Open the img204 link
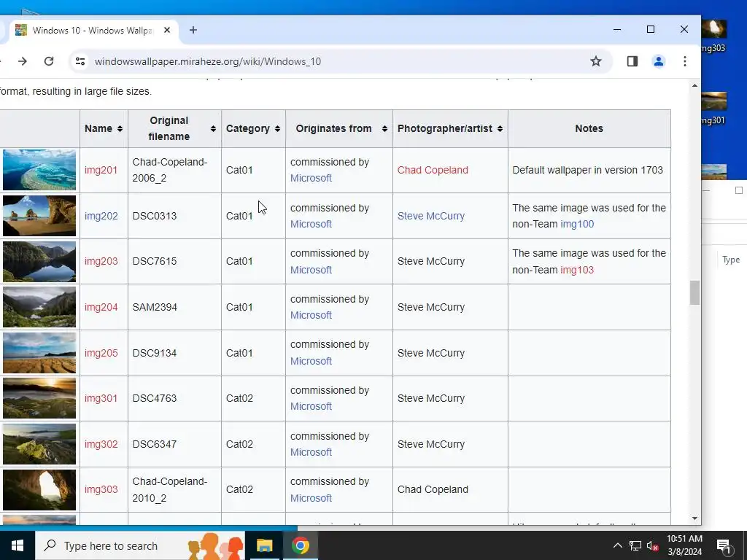747x560 pixels. click(101, 307)
